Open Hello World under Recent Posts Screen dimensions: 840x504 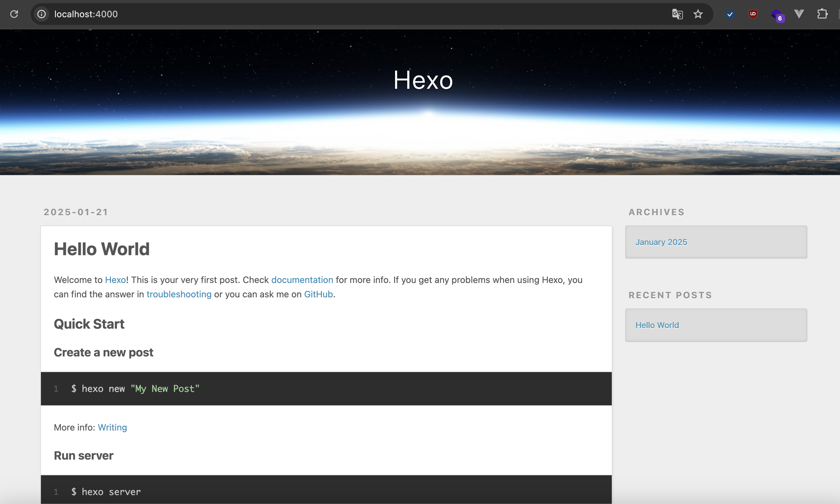click(x=657, y=325)
